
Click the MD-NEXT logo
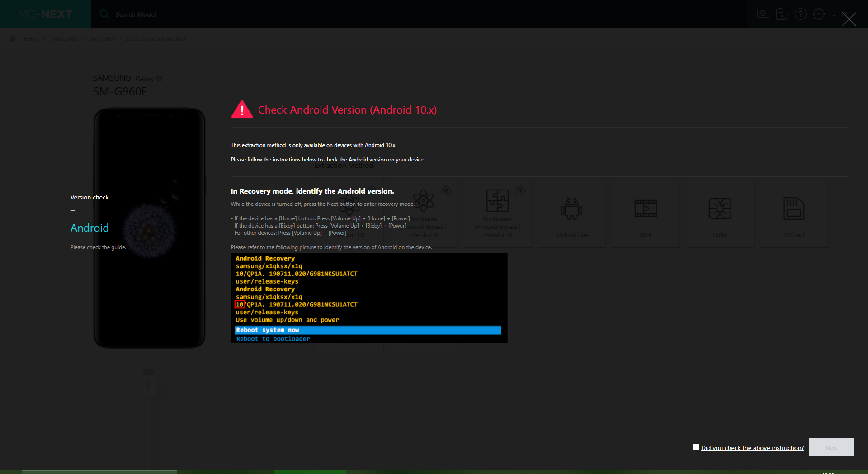45,14
